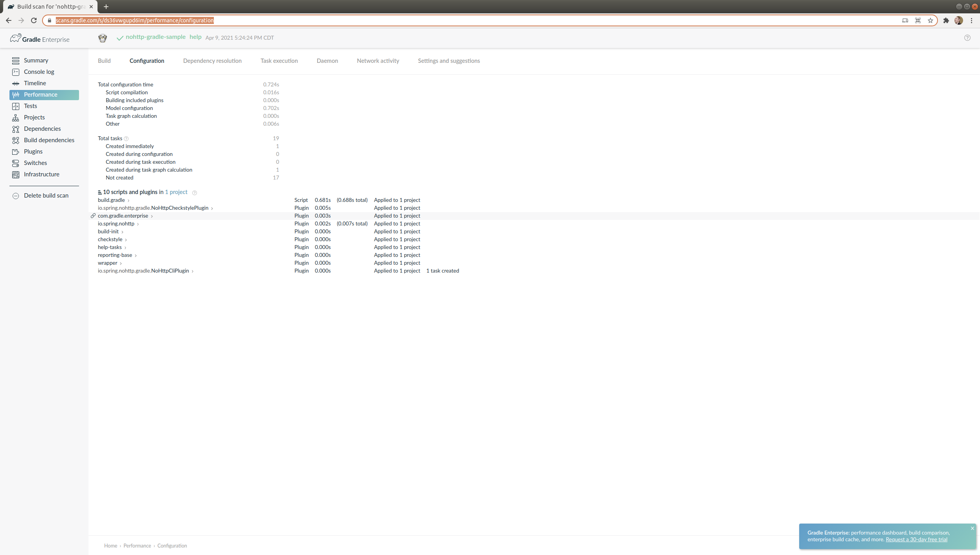Switch to the Task execution tab
980x555 pixels.
click(x=279, y=61)
